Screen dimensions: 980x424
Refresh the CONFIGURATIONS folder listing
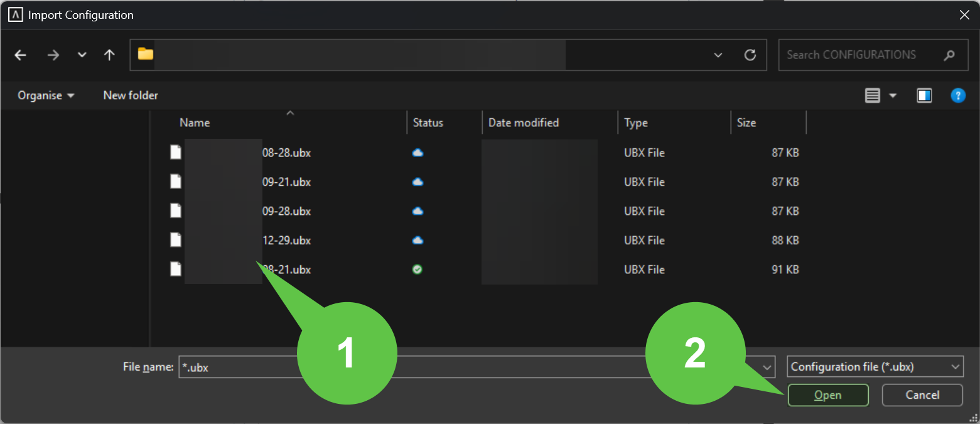[x=750, y=55]
